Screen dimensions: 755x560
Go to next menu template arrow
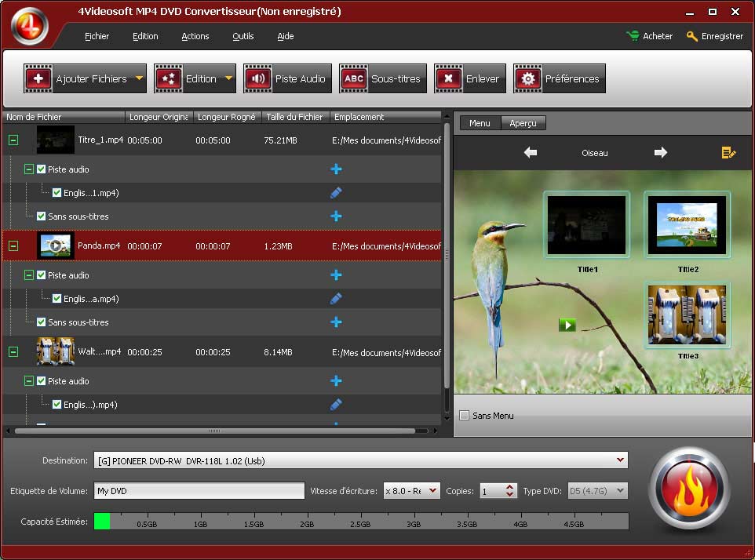click(x=661, y=153)
